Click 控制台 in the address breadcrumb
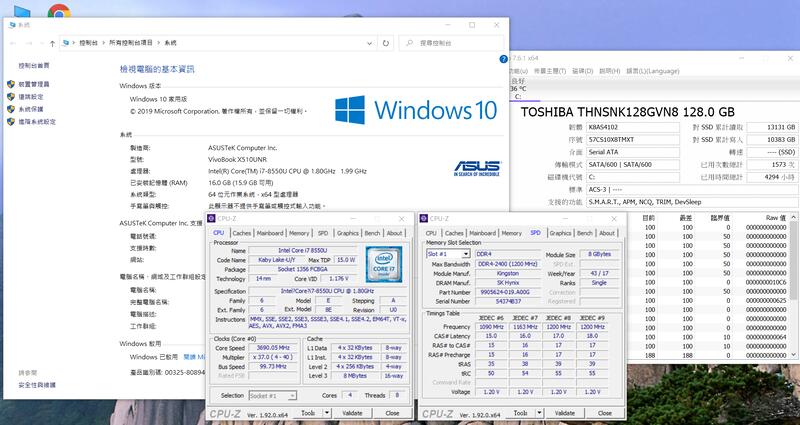Image resolution: width=800 pixels, height=425 pixels. click(x=88, y=43)
